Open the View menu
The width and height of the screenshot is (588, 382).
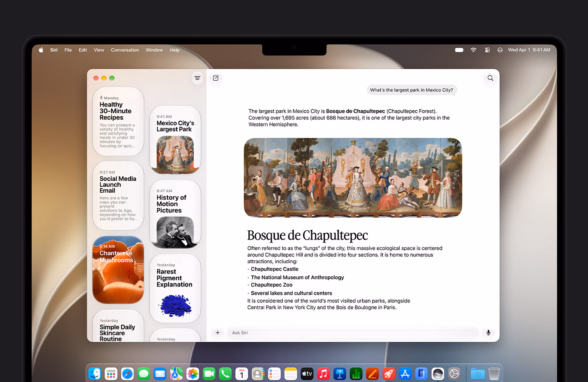point(99,50)
